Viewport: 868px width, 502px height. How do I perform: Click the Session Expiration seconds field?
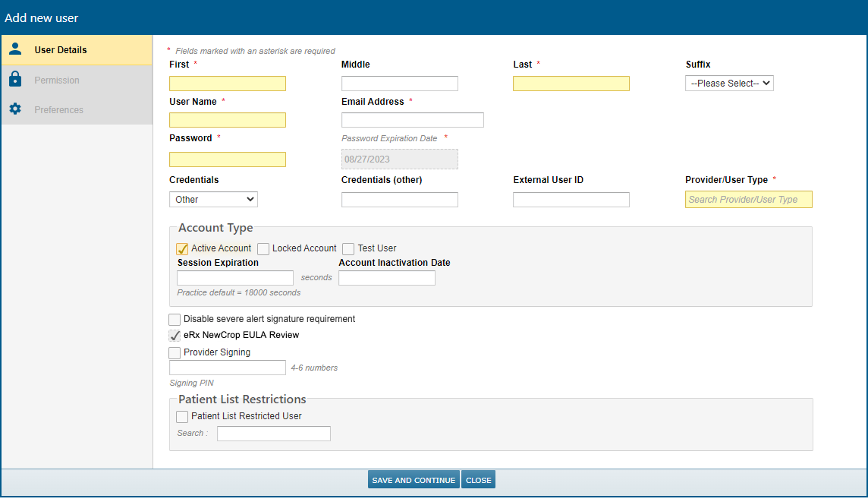(234, 277)
